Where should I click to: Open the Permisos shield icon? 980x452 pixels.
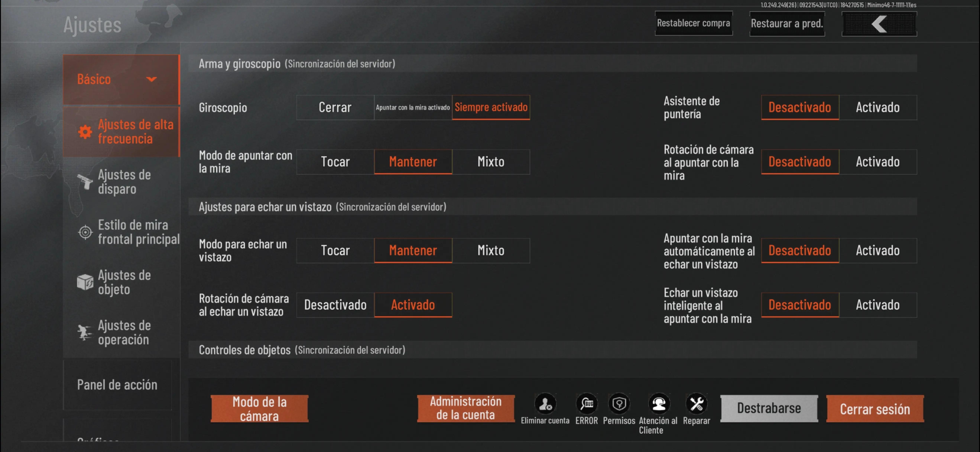[x=619, y=404]
